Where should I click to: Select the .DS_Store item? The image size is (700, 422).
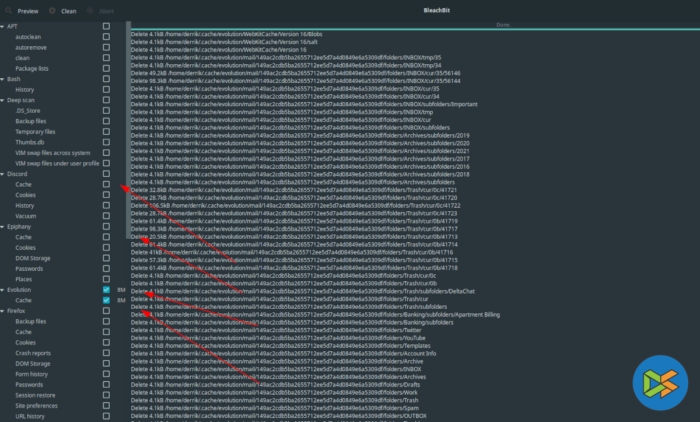[x=28, y=111]
